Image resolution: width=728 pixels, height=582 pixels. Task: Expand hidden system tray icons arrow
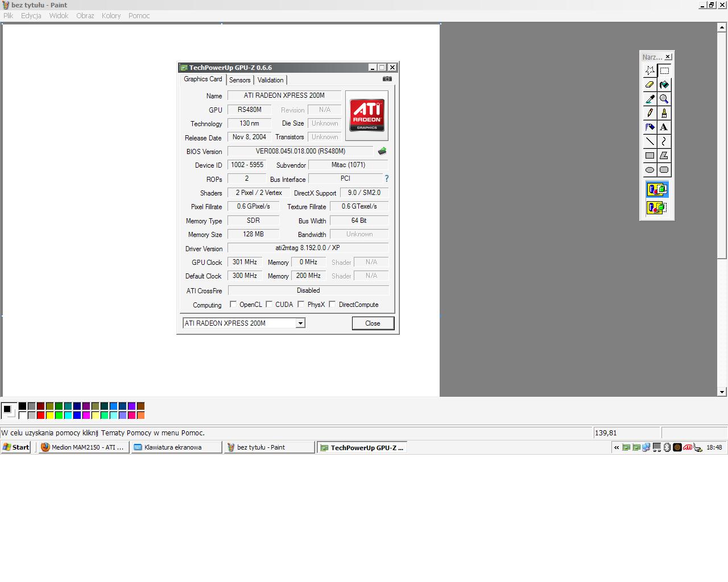(x=617, y=447)
